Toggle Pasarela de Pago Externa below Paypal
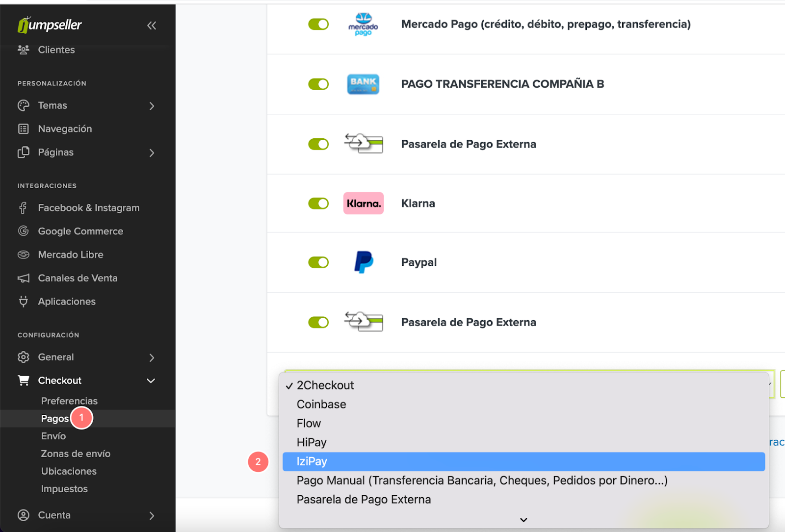785x532 pixels. tap(318, 322)
